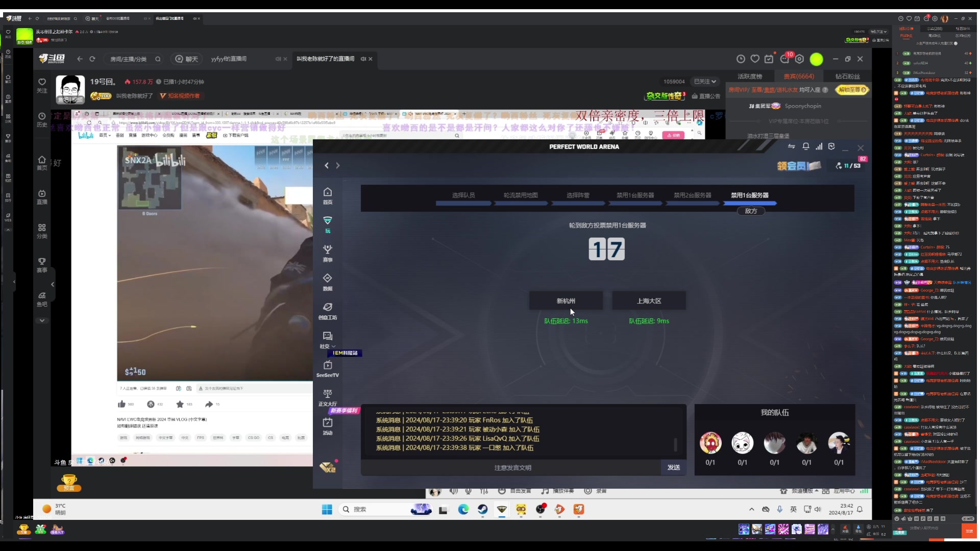This screenshot has width=980, height=551.
Task: Refresh the Douyu page
Action: point(92,59)
